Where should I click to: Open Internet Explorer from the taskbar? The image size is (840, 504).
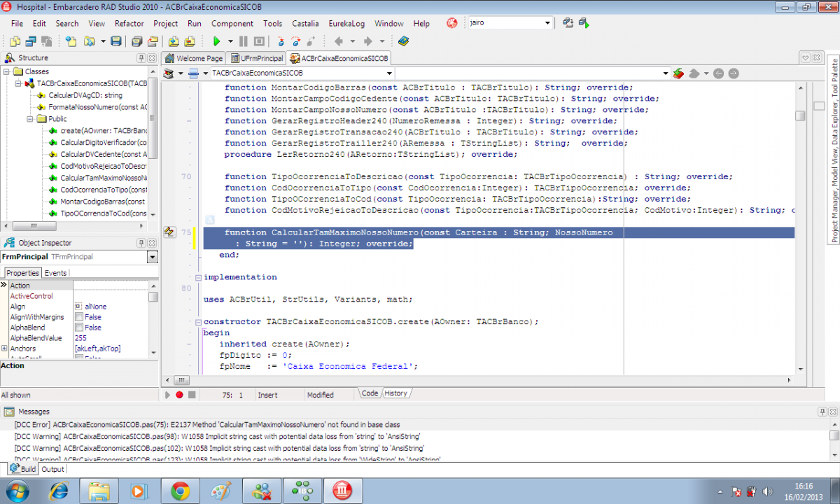click(59, 491)
